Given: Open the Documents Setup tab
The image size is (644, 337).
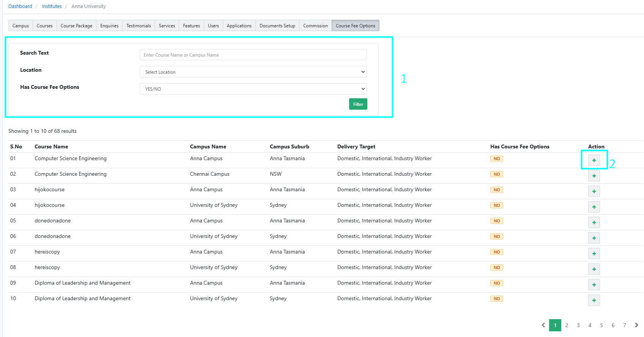Looking at the screenshot, I should (x=277, y=26).
